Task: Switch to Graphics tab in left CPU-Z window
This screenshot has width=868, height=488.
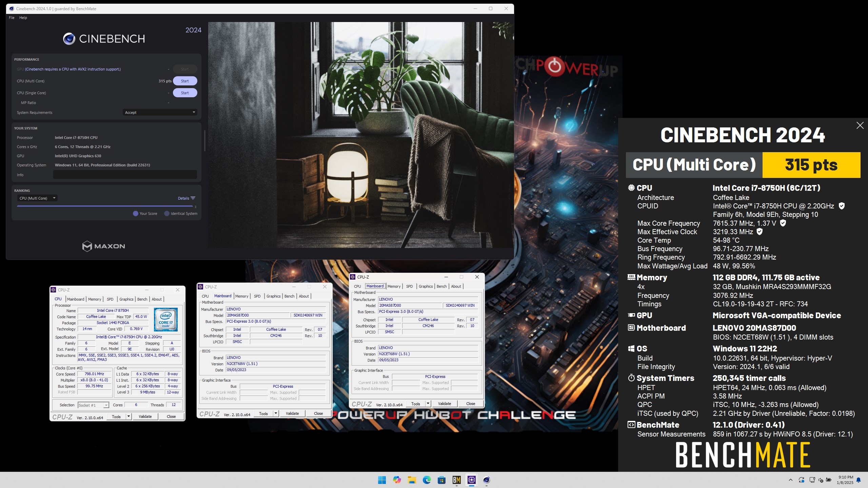Action: click(126, 299)
